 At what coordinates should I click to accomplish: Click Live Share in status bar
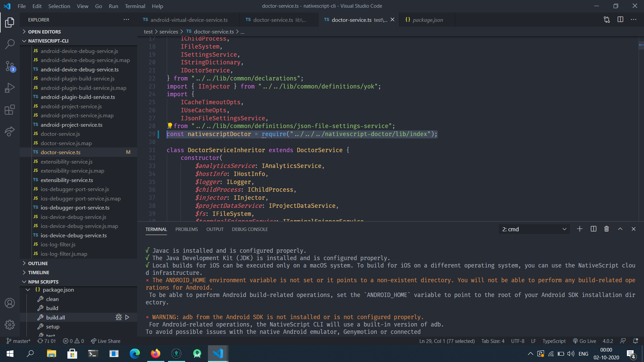[x=106, y=341]
